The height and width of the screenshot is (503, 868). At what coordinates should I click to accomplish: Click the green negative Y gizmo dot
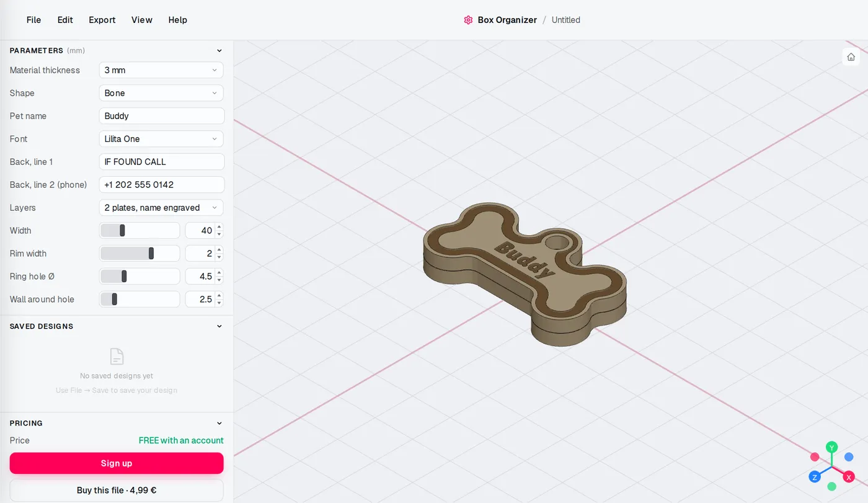tap(832, 486)
